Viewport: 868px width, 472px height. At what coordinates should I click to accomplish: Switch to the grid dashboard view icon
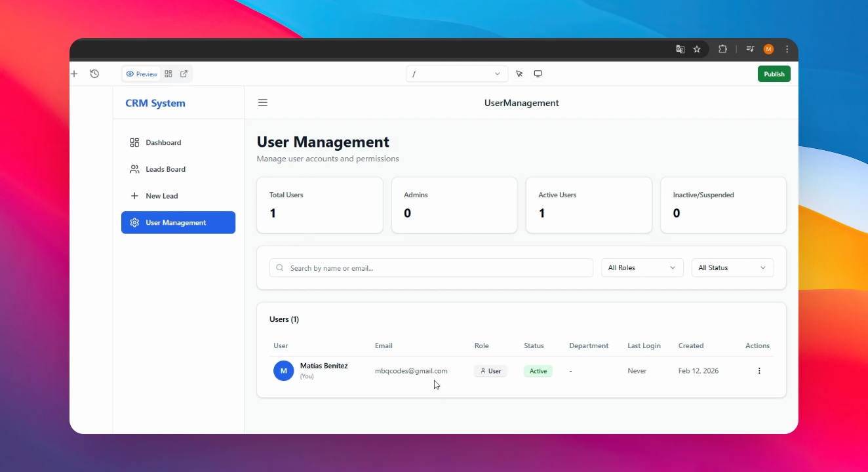(x=168, y=74)
